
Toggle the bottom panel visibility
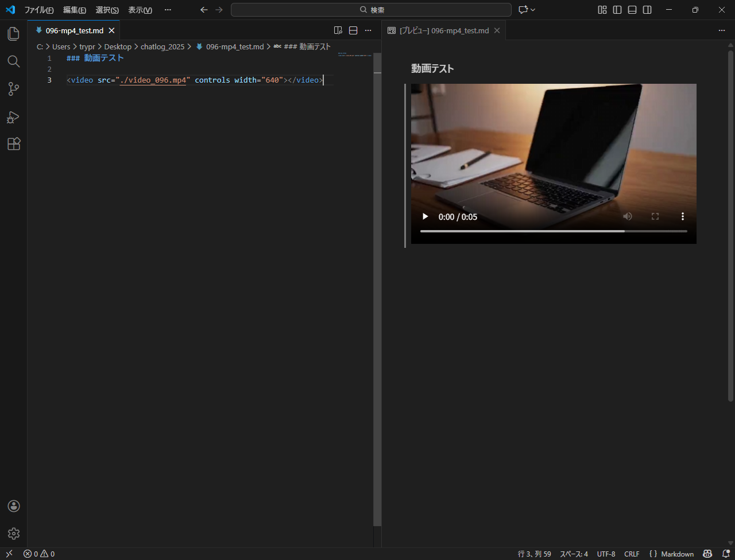pos(632,10)
